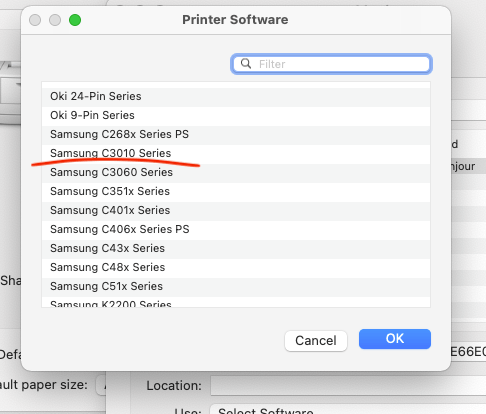Click the magnifying glass search icon
This screenshot has height=414, width=486.
pos(246,63)
